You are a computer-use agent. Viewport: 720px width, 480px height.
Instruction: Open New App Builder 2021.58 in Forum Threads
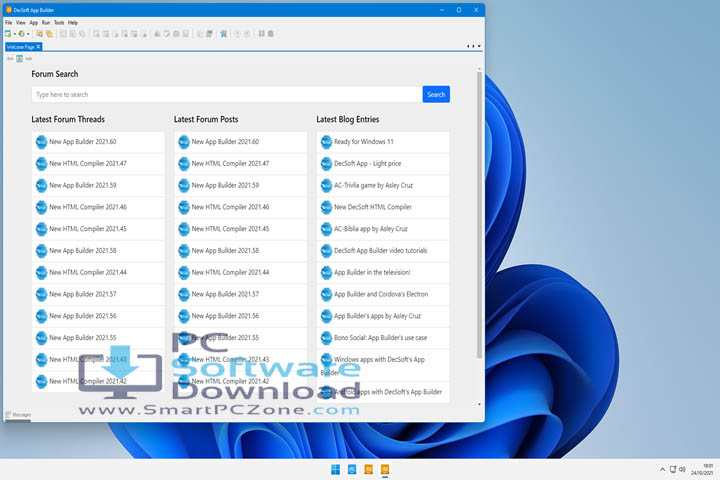click(x=98, y=251)
